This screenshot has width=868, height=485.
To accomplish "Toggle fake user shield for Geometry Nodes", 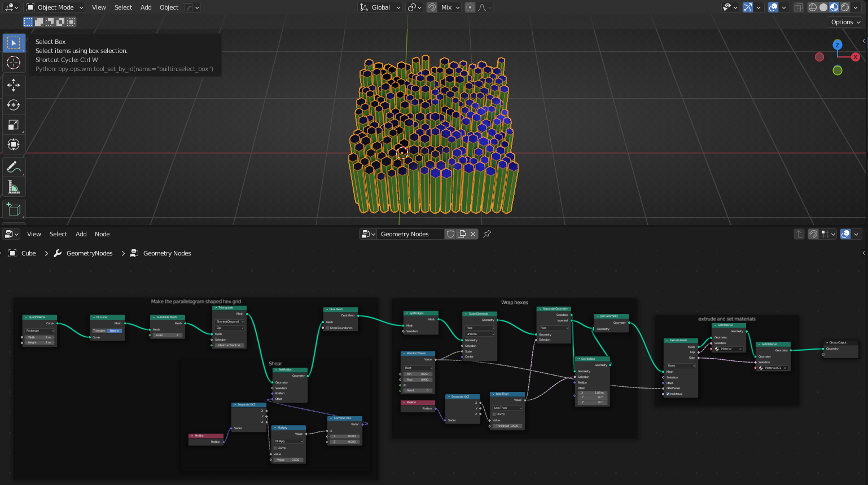I will tap(450, 234).
